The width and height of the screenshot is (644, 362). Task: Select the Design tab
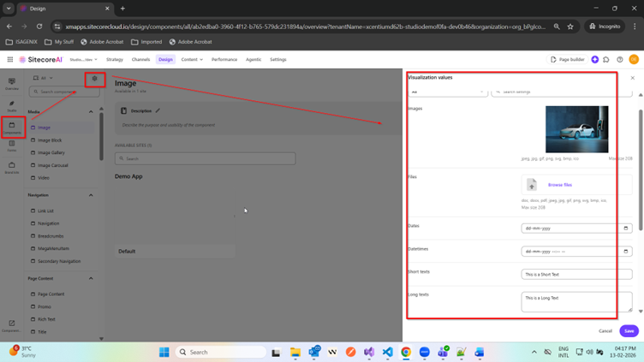click(x=165, y=60)
